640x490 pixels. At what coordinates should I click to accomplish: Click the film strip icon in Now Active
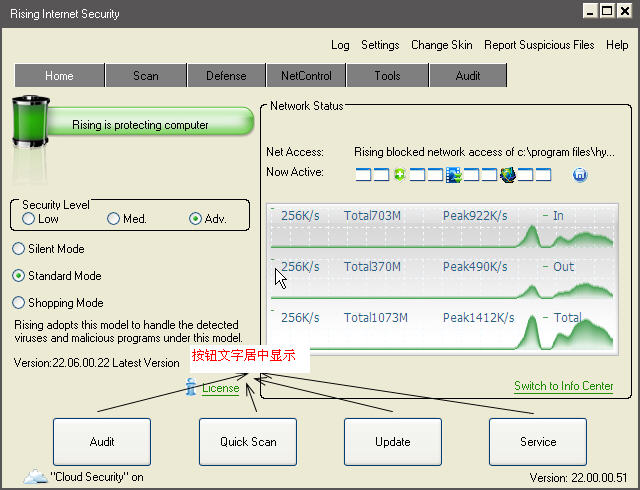(x=453, y=175)
